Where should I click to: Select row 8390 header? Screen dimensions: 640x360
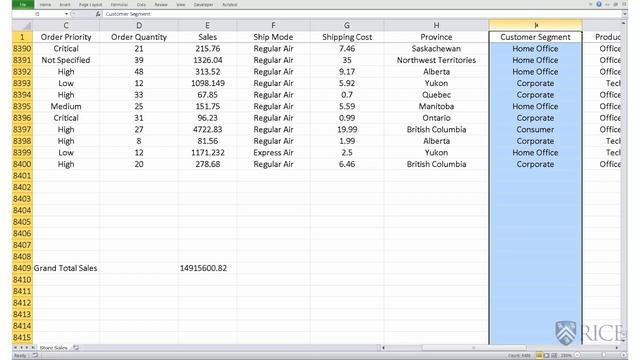point(22,49)
